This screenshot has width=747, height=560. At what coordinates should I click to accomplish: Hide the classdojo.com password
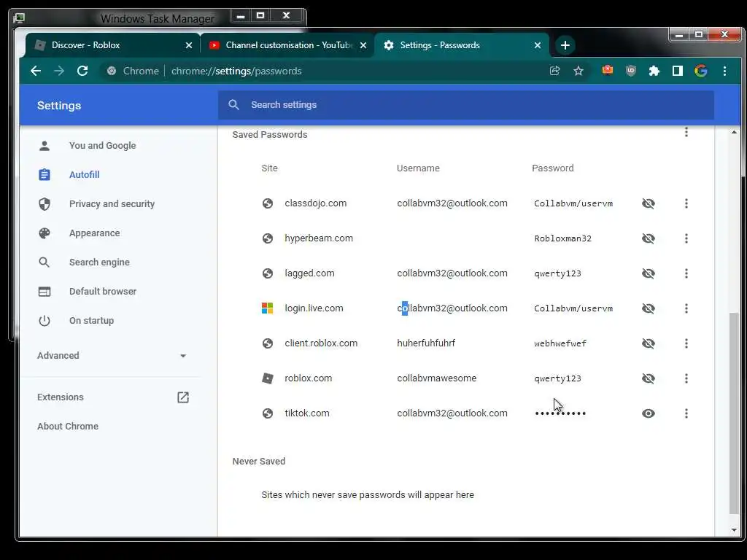tap(648, 203)
